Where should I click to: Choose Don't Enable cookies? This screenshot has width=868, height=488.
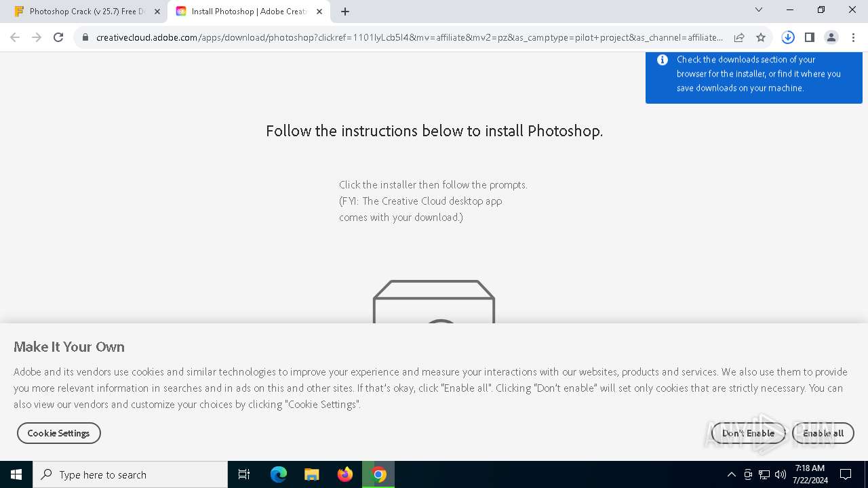point(748,433)
